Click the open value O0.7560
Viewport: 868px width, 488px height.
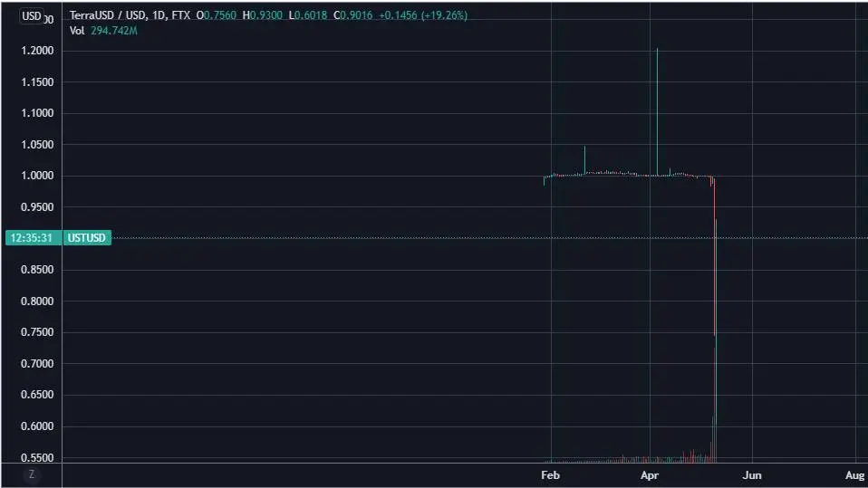[217, 15]
